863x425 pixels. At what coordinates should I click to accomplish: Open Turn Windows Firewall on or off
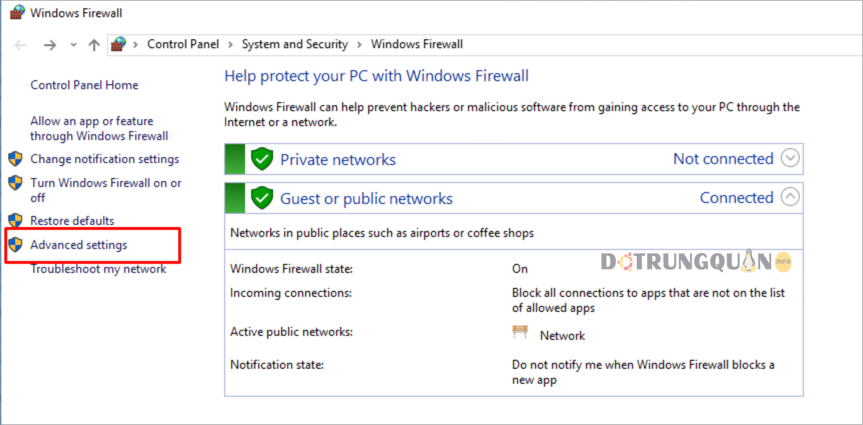coord(106,190)
